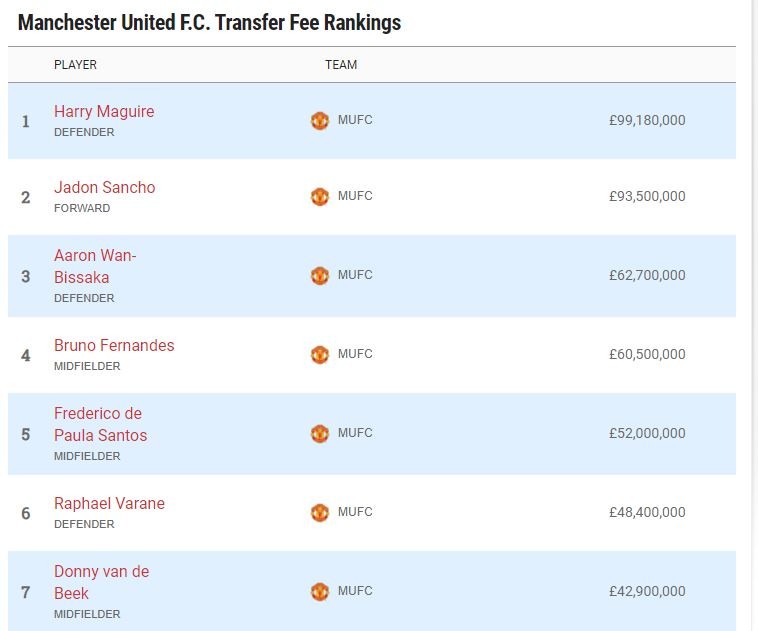Screen dimensions: 758x631
Task: Open Donny van de Beek's profile link
Action: (x=101, y=582)
